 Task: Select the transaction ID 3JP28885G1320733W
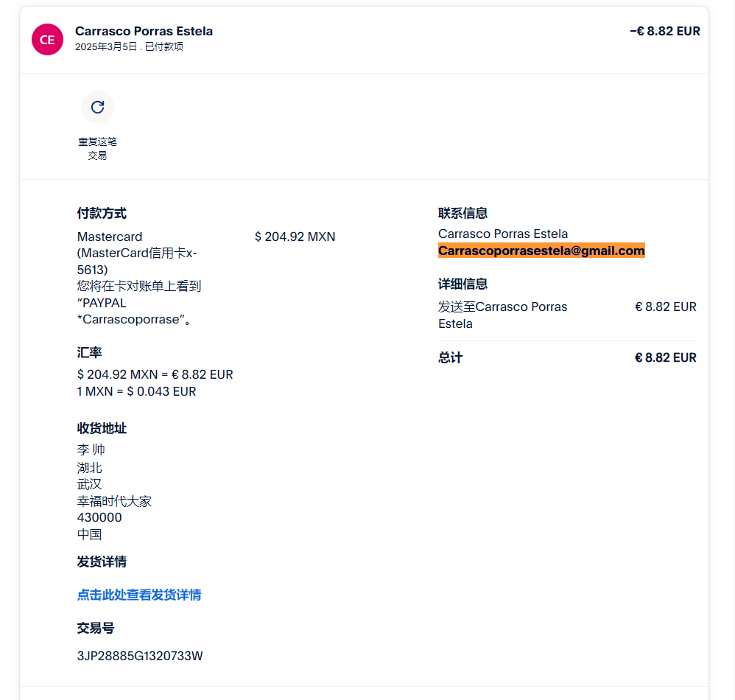click(140, 655)
